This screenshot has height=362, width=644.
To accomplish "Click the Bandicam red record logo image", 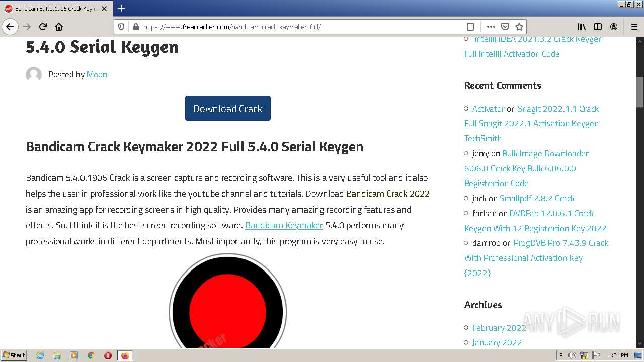I will coord(228,301).
